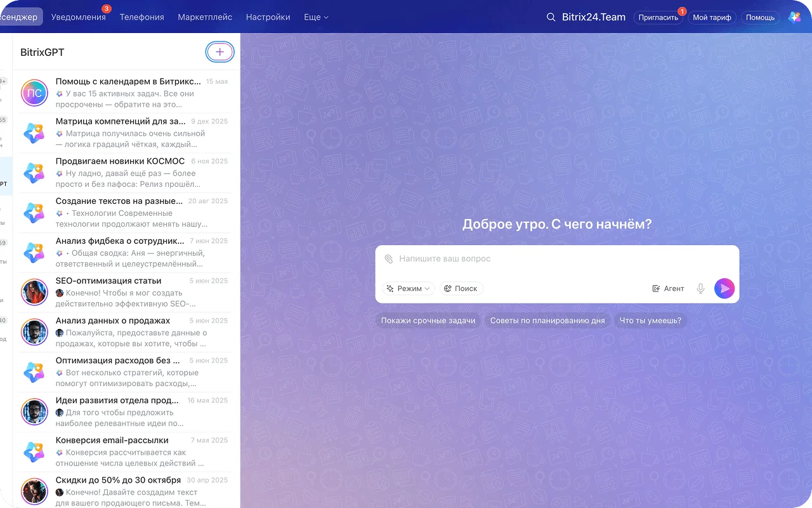Open chat titled SEO-оптимизация статьи
The image size is (812, 508).
coord(124,293)
